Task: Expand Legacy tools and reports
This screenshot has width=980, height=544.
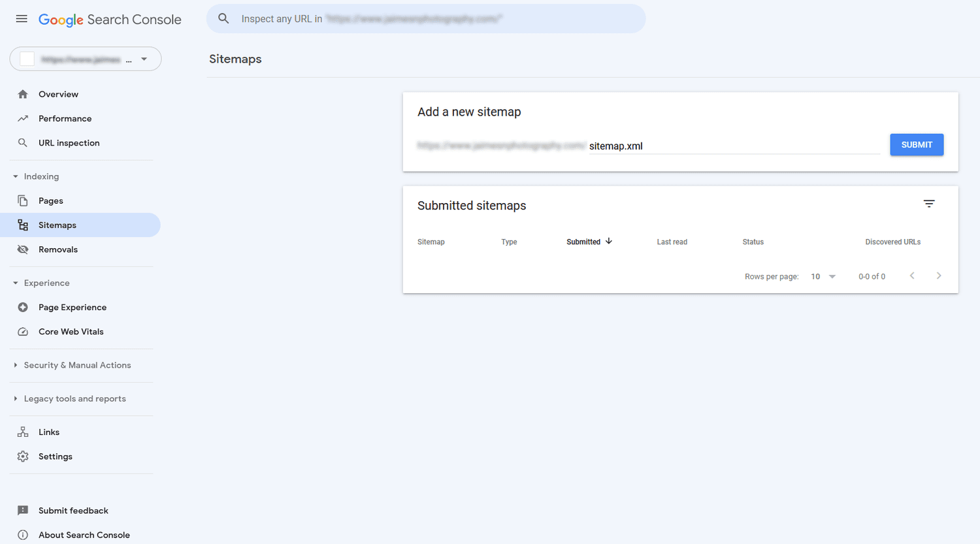Action: [x=14, y=398]
